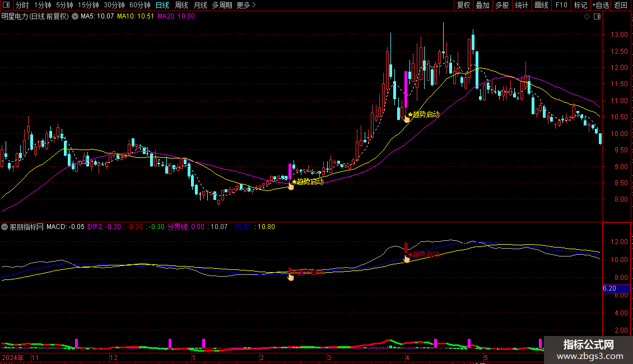The width and height of the screenshot is (633, 364).
Task: Click the blue 6.20 price tag
Action: 616,288
